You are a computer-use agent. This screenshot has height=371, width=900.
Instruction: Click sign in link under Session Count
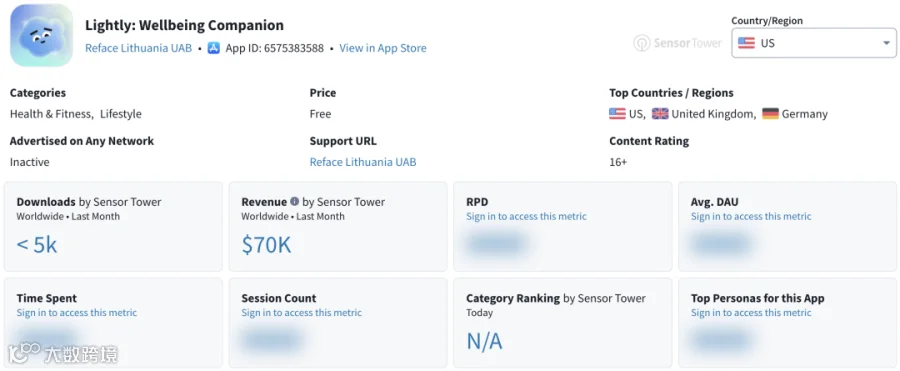[301, 313]
